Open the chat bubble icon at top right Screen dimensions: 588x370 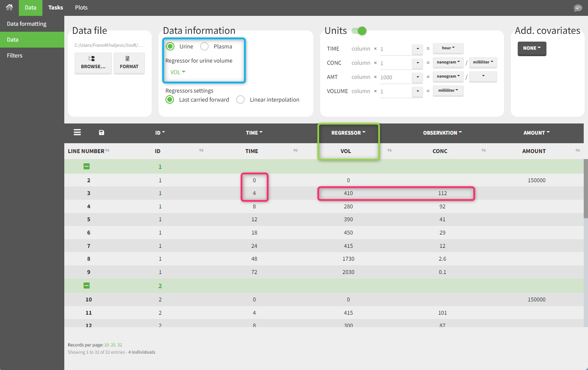click(x=578, y=8)
